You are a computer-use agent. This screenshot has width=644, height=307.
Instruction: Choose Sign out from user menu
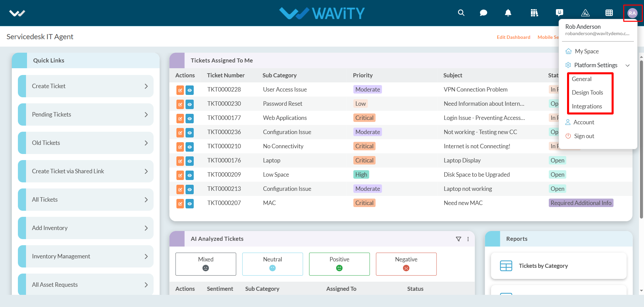(584, 136)
